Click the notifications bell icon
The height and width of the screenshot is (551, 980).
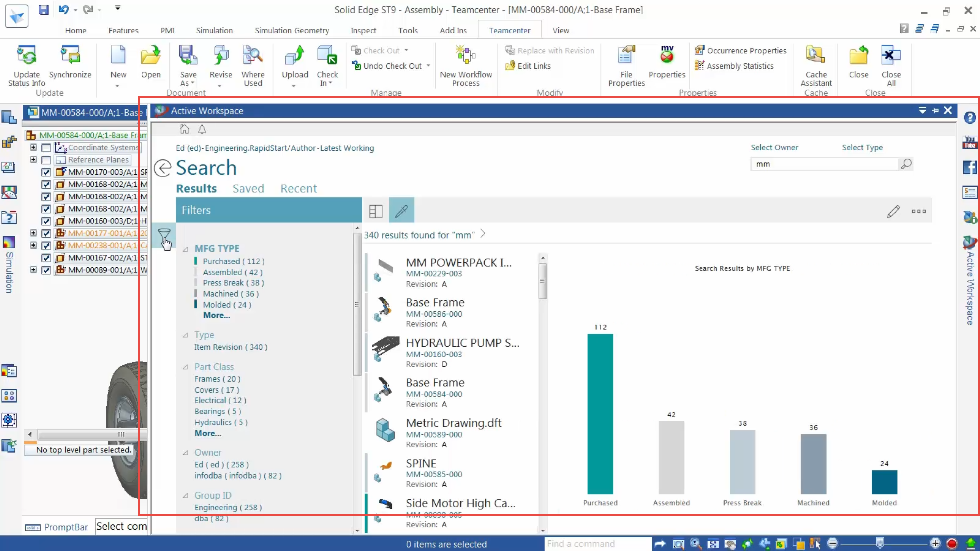(202, 129)
